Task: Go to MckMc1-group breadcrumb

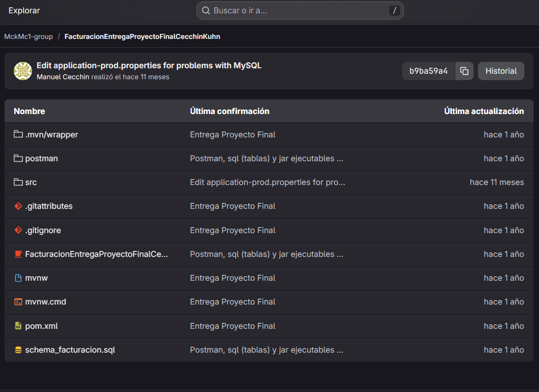Action: click(x=28, y=37)
